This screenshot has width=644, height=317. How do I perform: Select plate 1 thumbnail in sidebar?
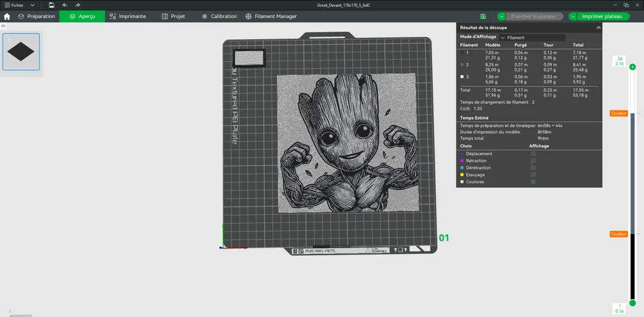(21, 51)
